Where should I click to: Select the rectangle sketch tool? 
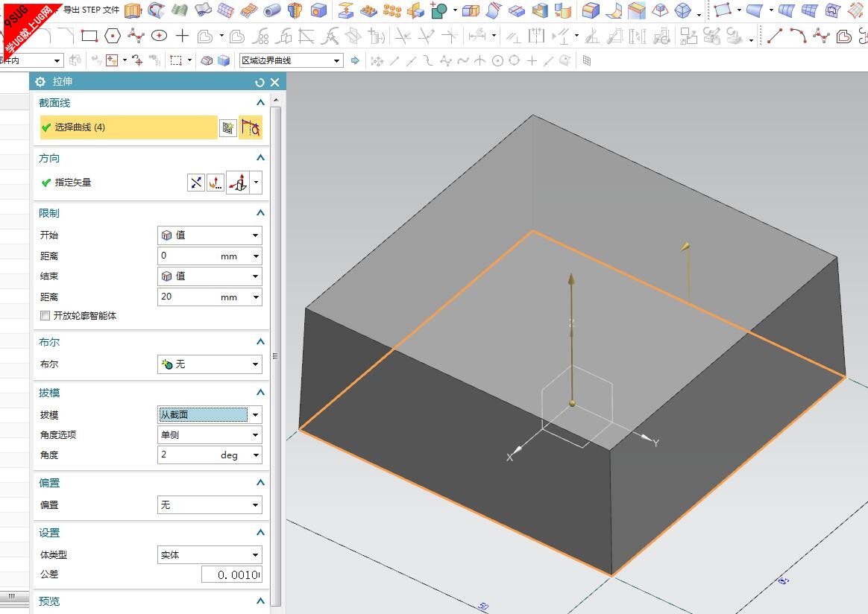click(x=89, y=37)
